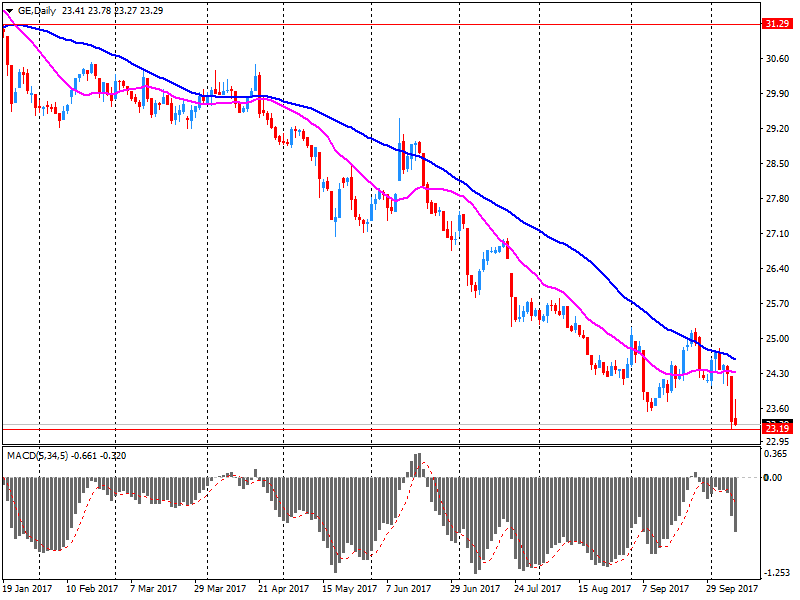The image size is (800, 600).
Task: Click the red 31.29 price level label
Action: pyautogui.click(x=778, y=24)
